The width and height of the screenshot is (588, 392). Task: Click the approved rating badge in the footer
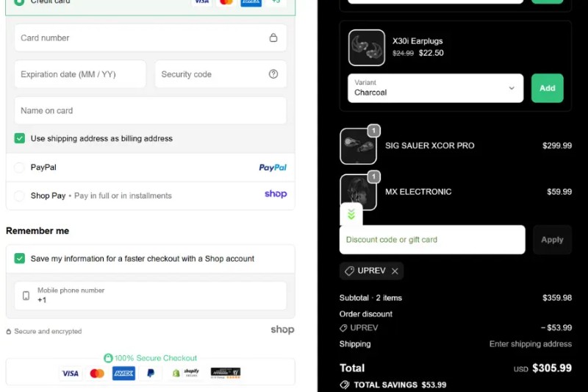pyautogui.click(x=226, y=372)
